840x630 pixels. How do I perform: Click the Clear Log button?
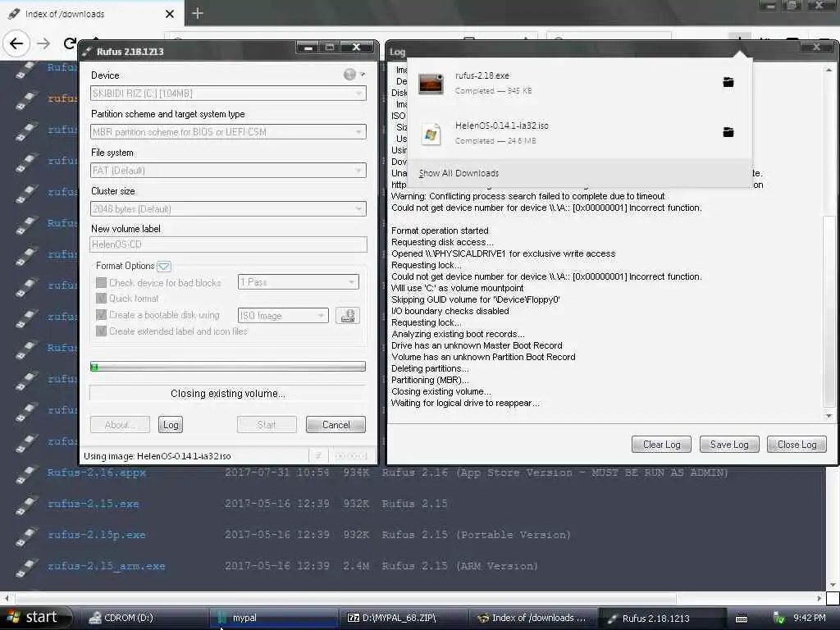click(661, 445)
